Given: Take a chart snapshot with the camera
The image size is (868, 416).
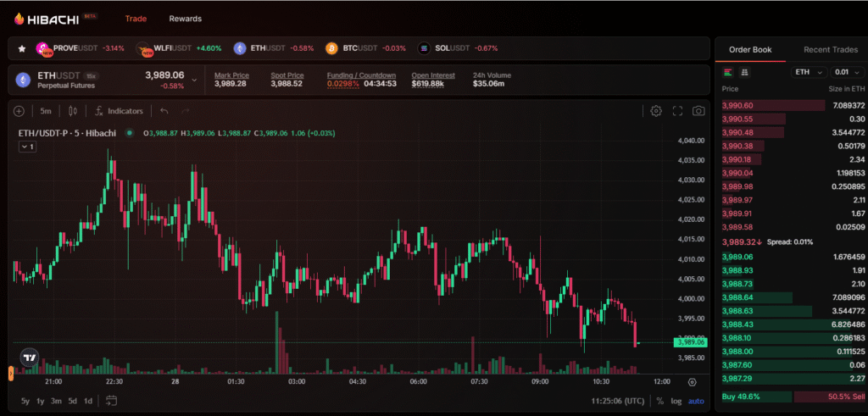Looking at the screenshot, I should click(x=698, y=111).
